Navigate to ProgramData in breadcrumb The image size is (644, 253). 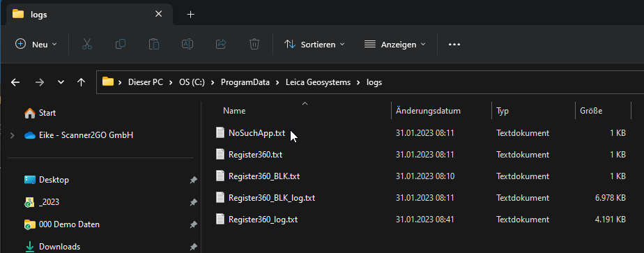point(245,82)
